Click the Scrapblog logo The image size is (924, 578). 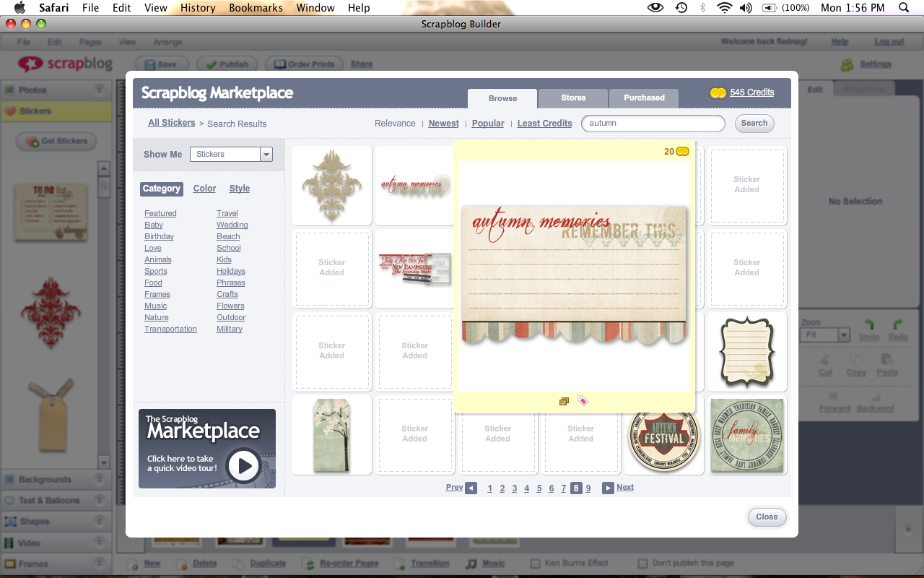(65, 64)
